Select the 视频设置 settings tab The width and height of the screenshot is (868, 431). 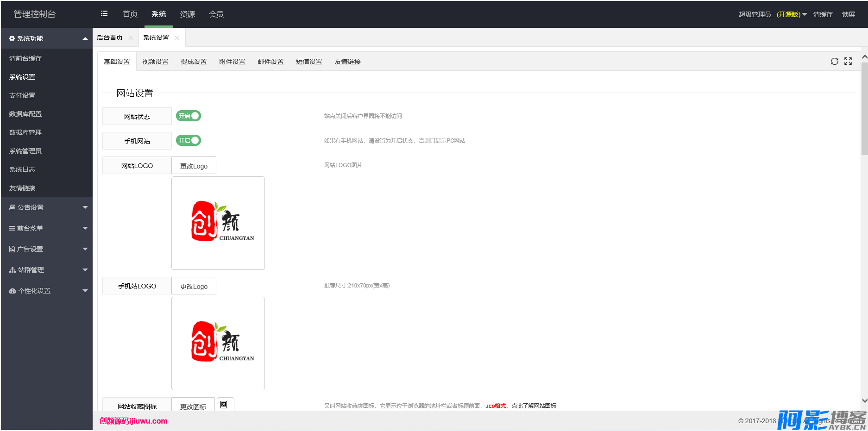click(x=155, y=62)
